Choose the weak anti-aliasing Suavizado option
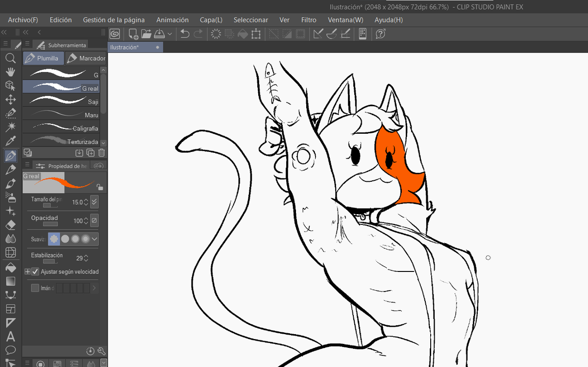 65,239
